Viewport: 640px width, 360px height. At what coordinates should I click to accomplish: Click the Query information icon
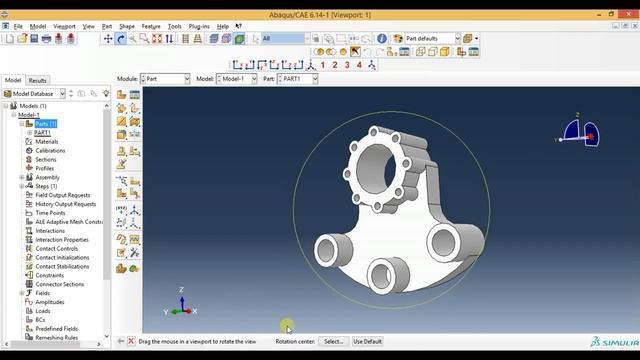(x=382, y=38)
